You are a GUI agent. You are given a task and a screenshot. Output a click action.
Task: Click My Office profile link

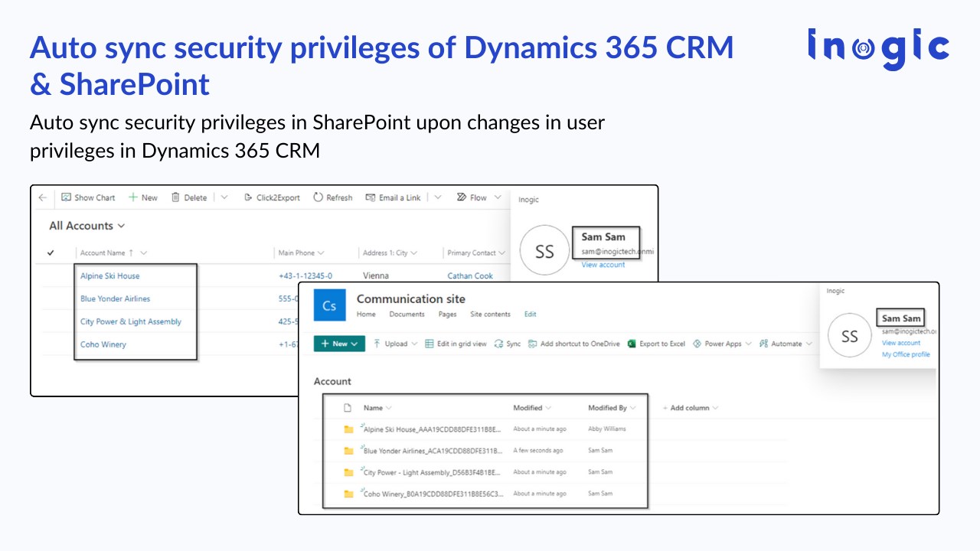(x=906, y=355)
